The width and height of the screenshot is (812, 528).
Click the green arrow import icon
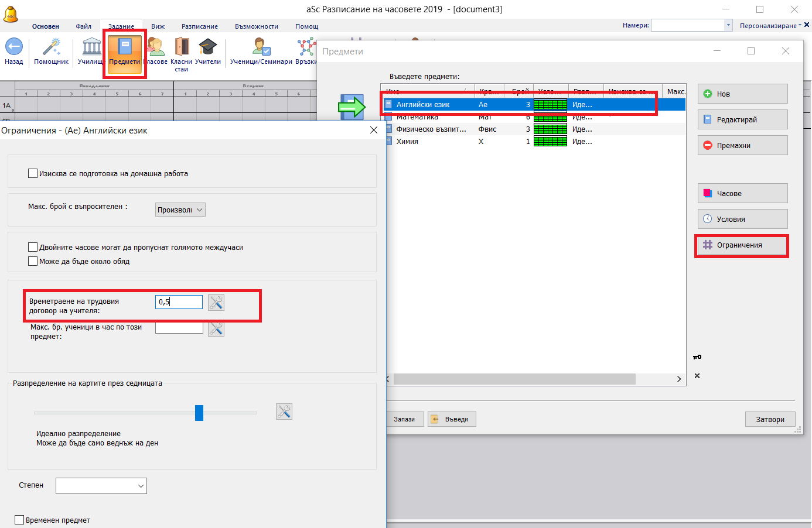(352, 107)
